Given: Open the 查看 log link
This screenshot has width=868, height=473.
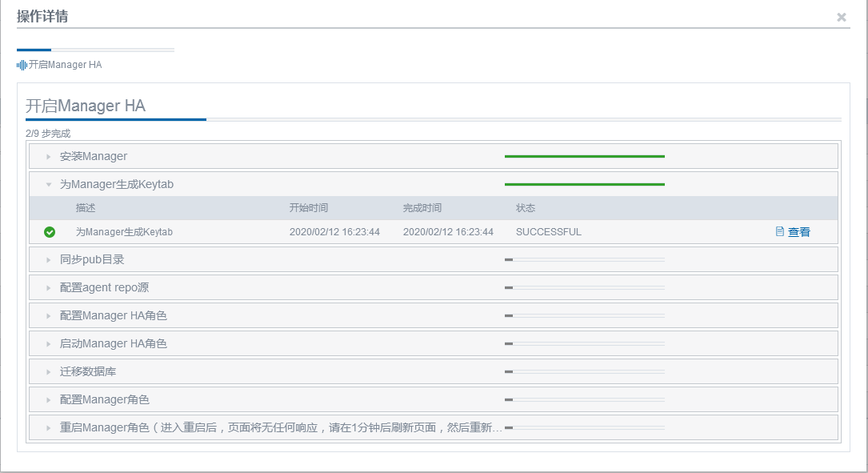Looking at the screenshot, I should [798, 231].
